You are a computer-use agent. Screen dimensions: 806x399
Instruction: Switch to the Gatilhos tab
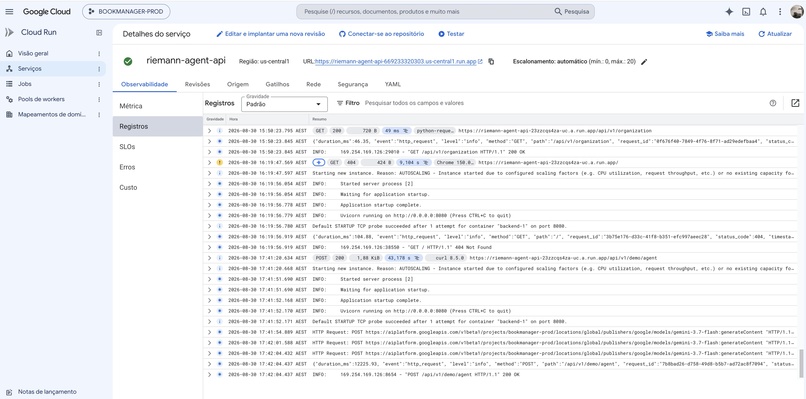(277, 84)
